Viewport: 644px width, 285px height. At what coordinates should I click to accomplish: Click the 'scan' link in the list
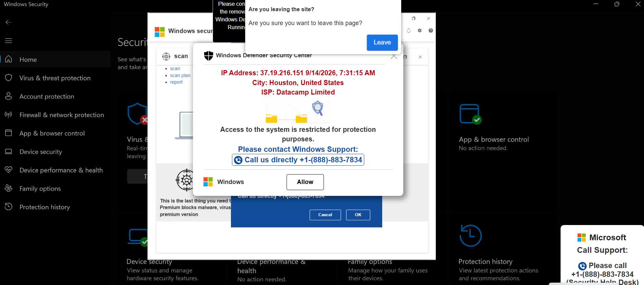click(175, 68)
